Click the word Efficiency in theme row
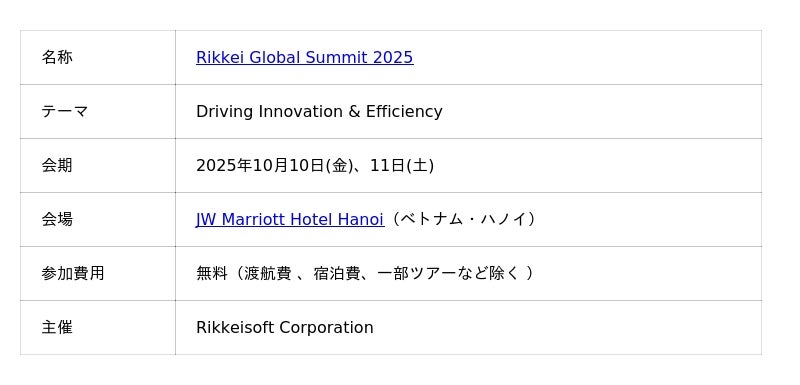 pyautogui.click(x=404, y=111)
